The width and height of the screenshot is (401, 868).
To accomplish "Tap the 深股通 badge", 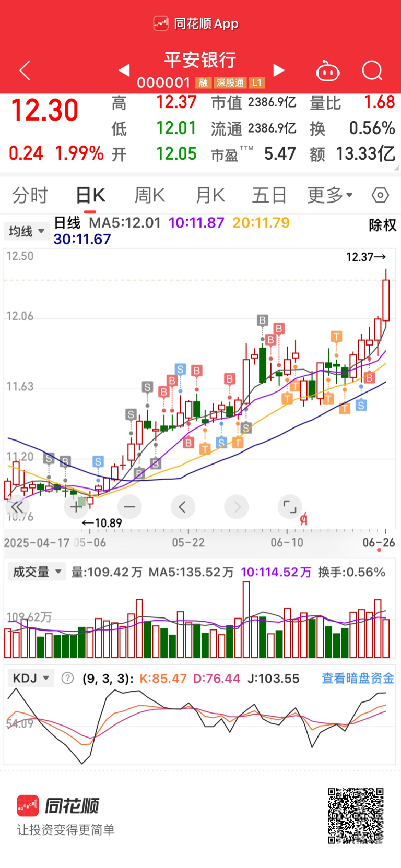I will (x=230, y=82).
